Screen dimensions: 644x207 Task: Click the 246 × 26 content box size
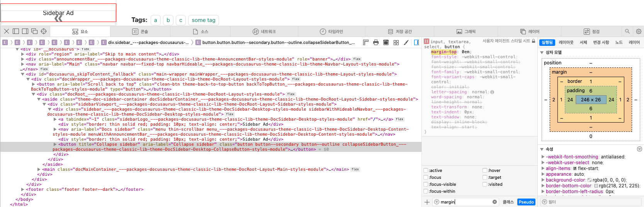pyautogui.click(x=591, y=99)
